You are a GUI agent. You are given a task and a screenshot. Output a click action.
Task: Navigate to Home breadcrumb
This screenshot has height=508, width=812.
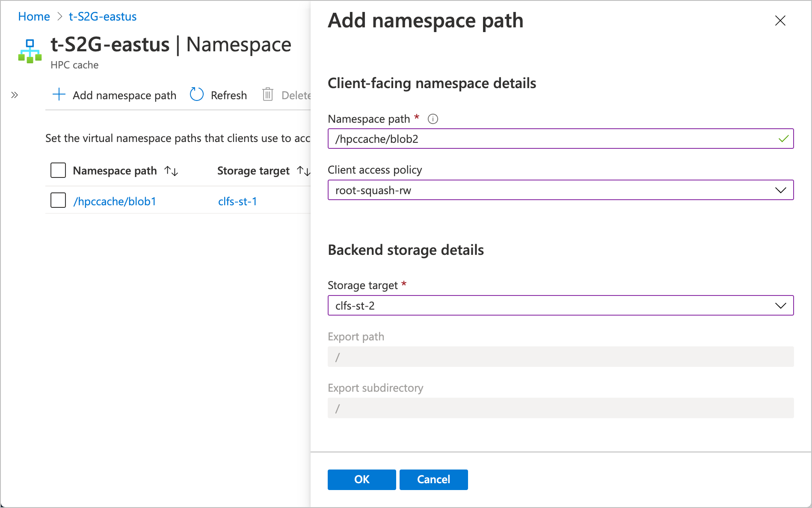(34, 16)
